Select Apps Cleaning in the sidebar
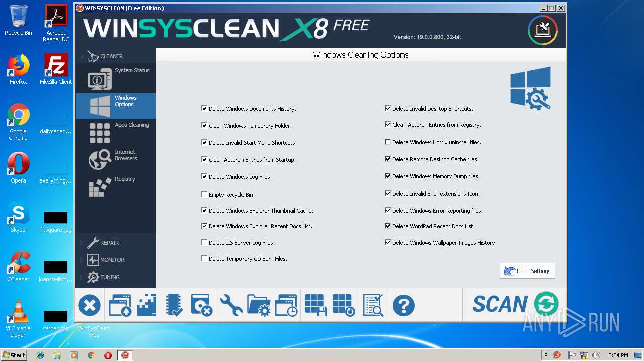Viewport: 644px width, 362px height. pyautogui.click(x=116, y=133)
